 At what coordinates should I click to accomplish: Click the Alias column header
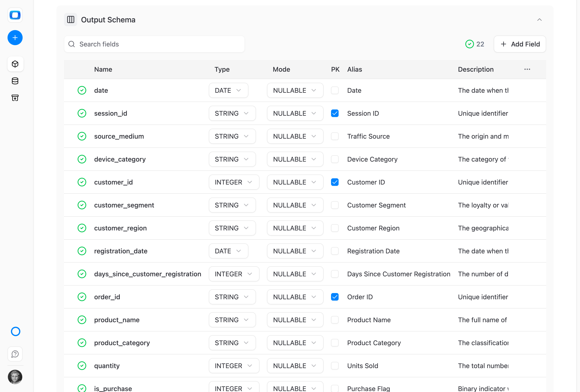coord(354,69)
